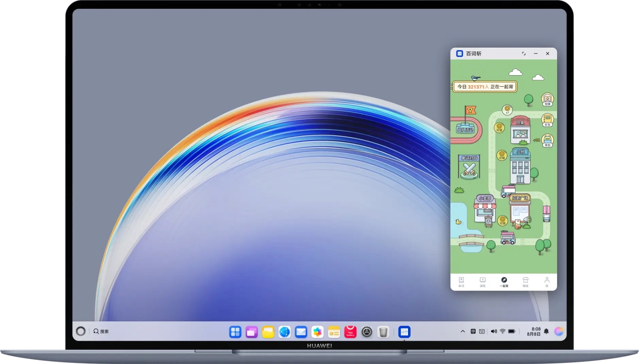Click the 搜索 search field in taskbar
The image size is (639, 364).
pyautogui.click(x=101, y=331)
